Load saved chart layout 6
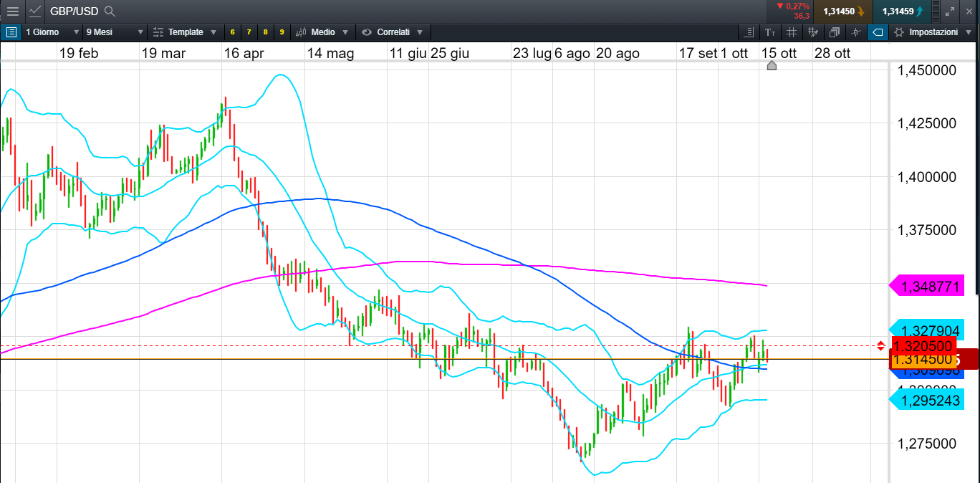The height and width of the screenshot is (483, 980). (232, 32)
